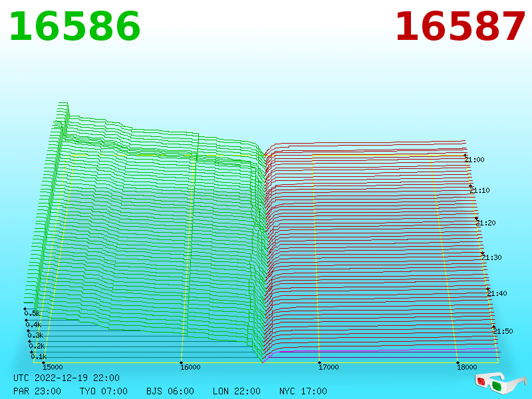Click the red ask price 16587
Image resolution: width=532 pixels, height=399 pixels.
coord(460,27)
